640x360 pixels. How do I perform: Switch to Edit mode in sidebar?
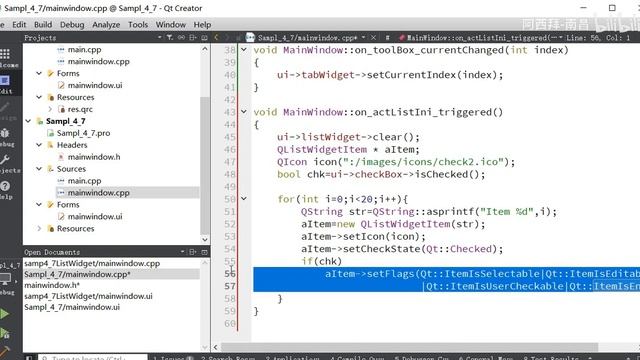tap(5, 80)
